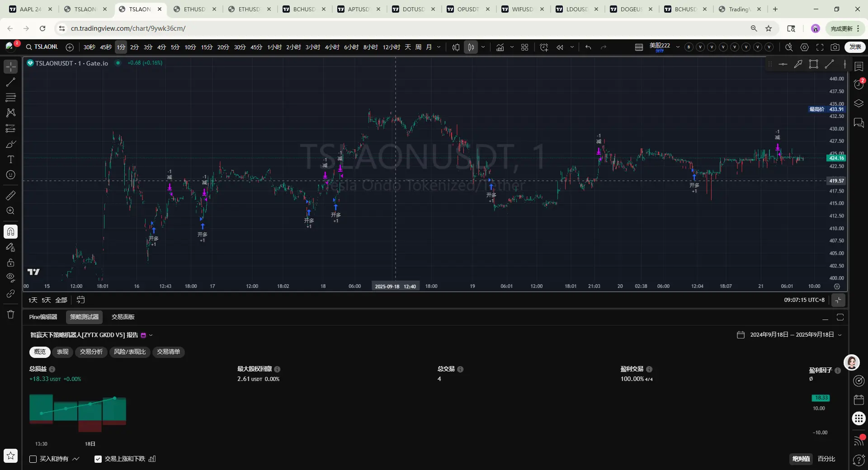868x470 pixels.
Task: Open the Trading Panel tab
Action: coord(123,317)
